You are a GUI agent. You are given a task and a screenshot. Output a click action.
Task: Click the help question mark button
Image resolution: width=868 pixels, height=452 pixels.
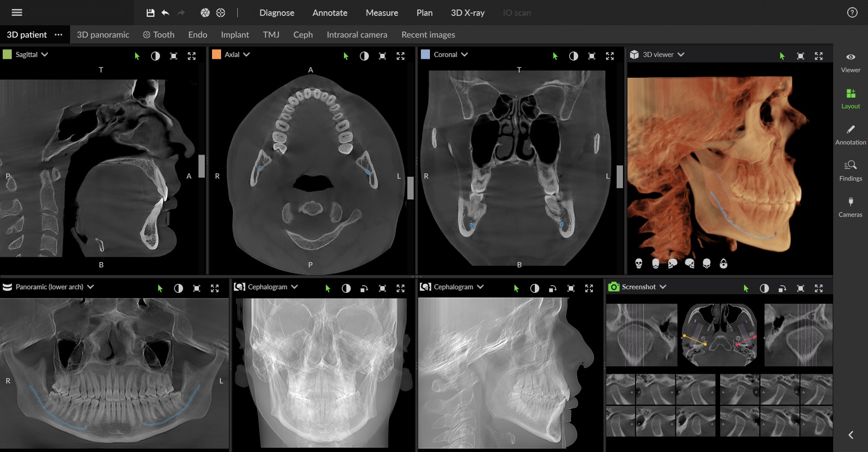click(x=852, y=13)
